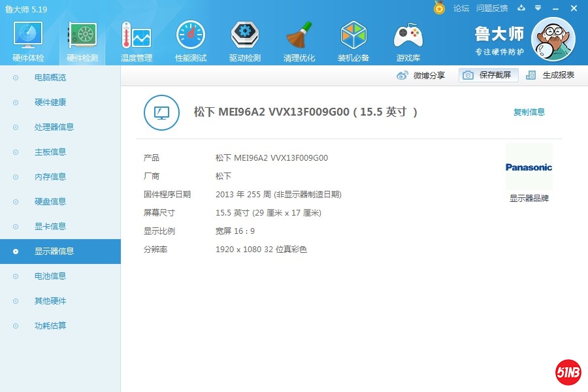The width and height of the screenshot is (588, 392).
Task: Open the 游戏库 gamepad icon
Action: coord(408,36)
